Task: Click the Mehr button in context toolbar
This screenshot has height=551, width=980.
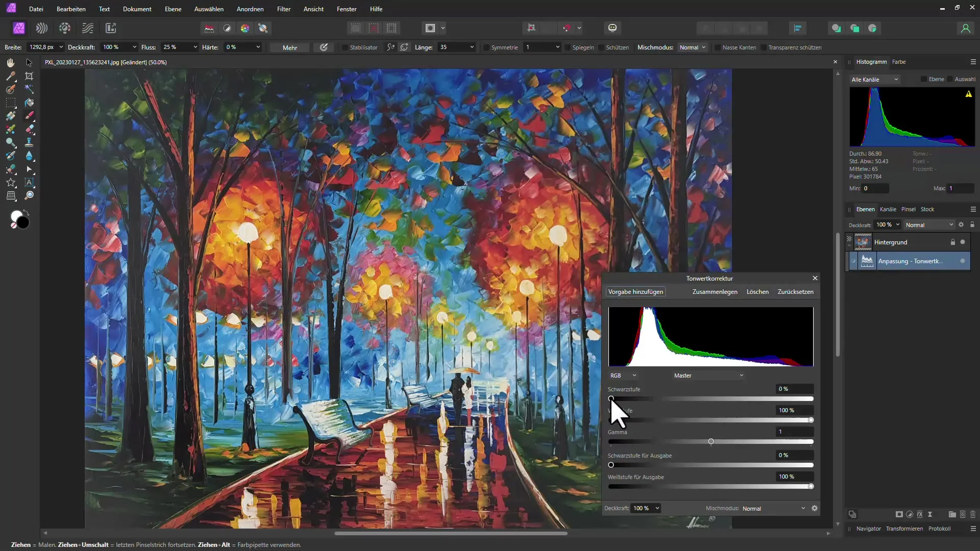Action: (x=290, y=47)
